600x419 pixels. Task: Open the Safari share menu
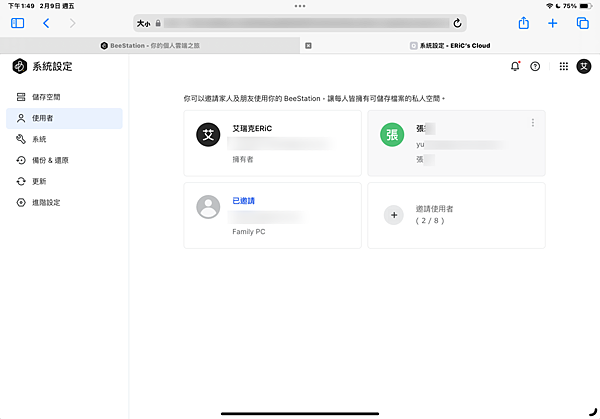[523, 23]
